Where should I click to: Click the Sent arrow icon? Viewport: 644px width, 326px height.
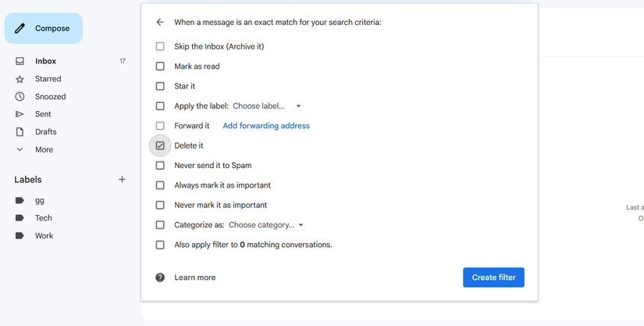click(x=20, y=114)
